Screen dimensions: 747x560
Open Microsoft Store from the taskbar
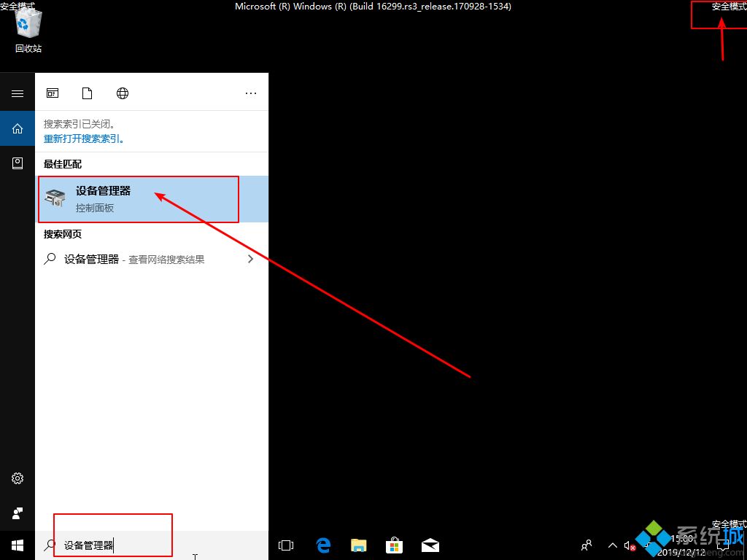395,545
